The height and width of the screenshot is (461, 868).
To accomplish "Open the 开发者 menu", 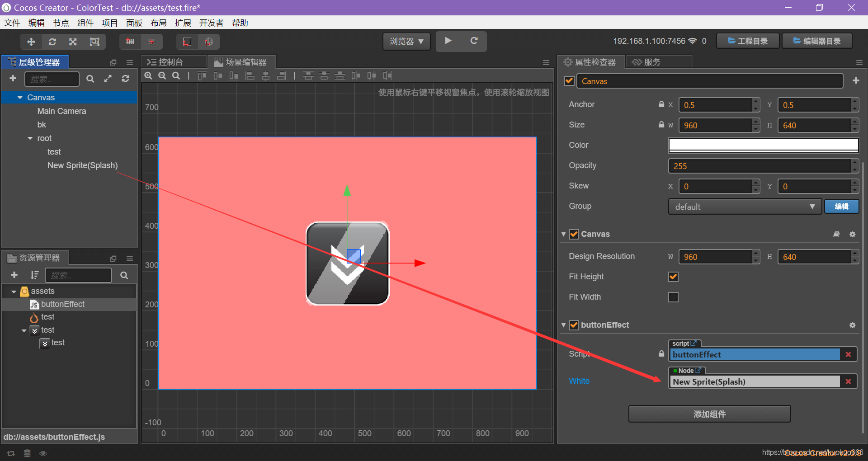I will (x=212, y=23).
